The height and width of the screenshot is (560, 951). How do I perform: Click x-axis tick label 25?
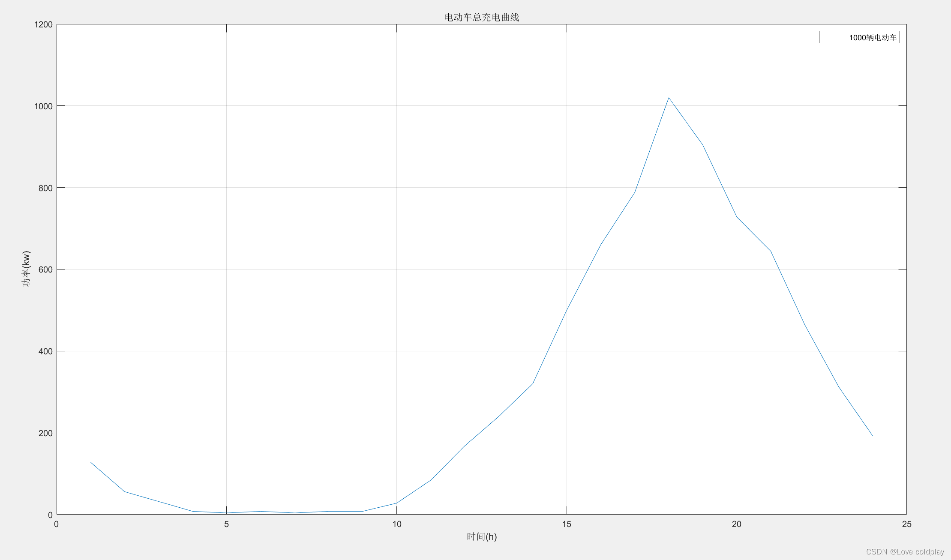906,524
